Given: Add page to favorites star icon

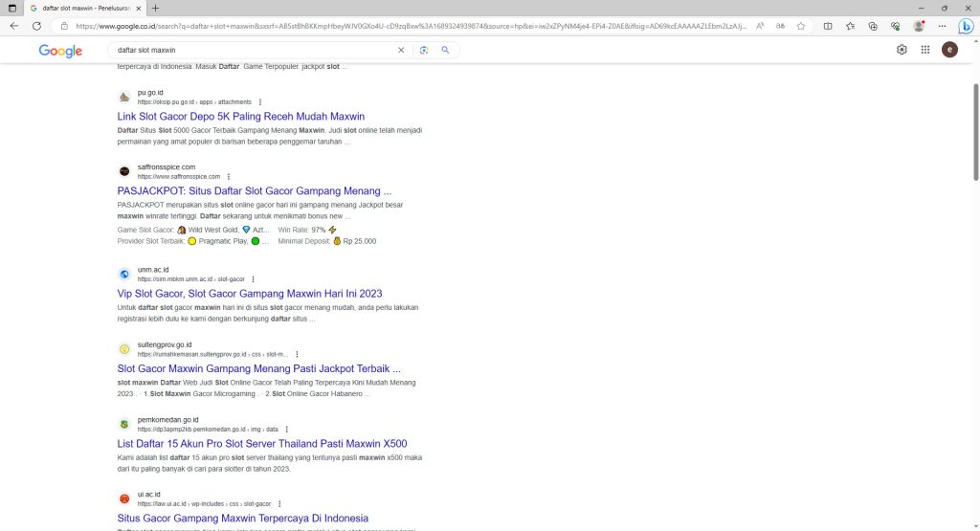Looking at the screenshot, I should 801,26.
